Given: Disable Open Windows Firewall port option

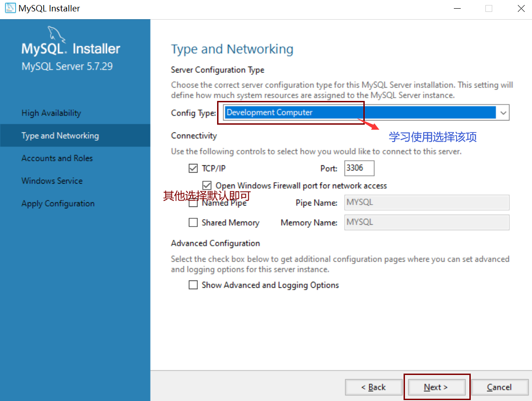Looking at the screenshot, I should coord(207,185).
